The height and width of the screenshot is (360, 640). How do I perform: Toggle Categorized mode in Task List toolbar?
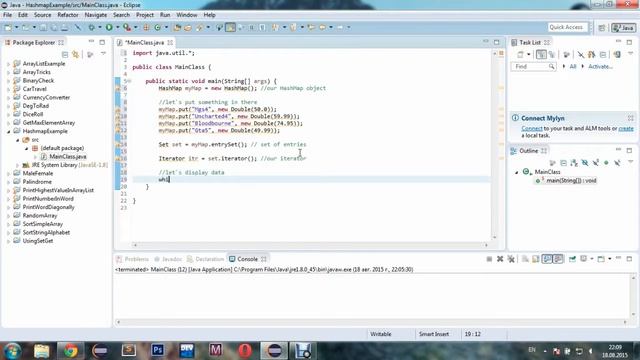click(541, 54)
